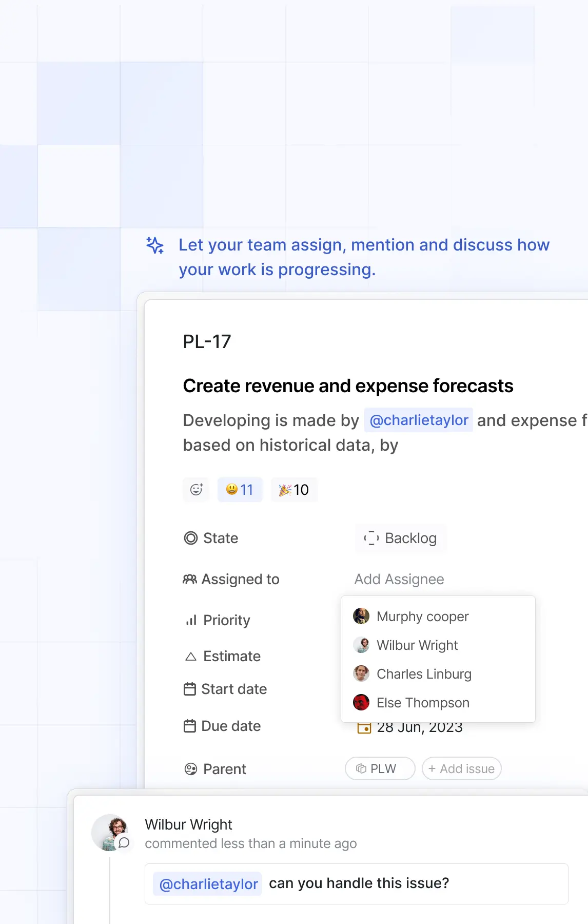Click the @charlietaylor mention in the description
The width and height of the screenshot is (588, 924).
tap(418, 420)
